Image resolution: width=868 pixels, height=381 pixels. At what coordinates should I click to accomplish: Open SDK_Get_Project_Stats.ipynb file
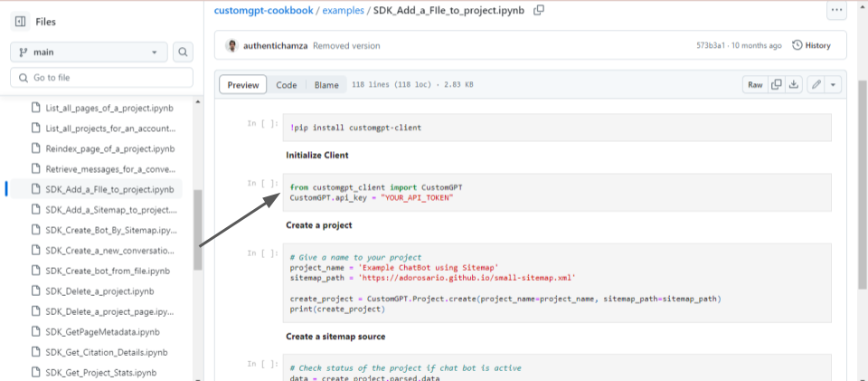(101, 372)
